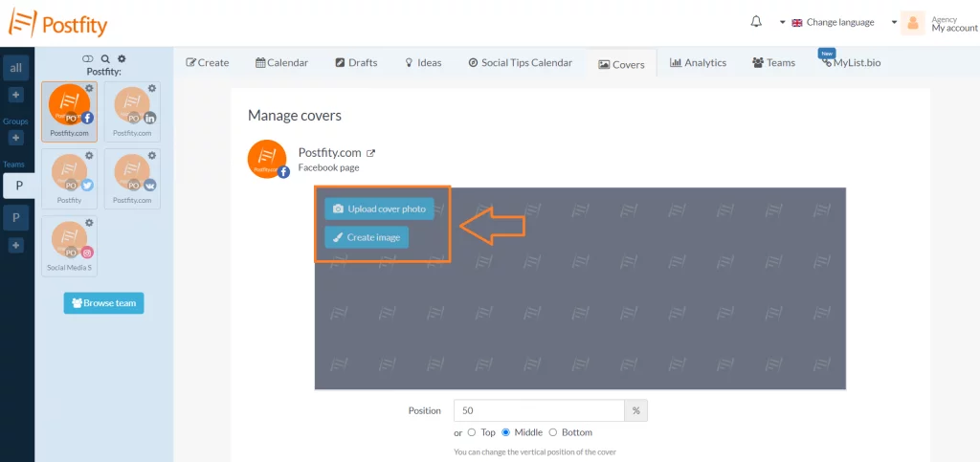
Task: Add a new team with plus icon
Action: coord(16,246)
